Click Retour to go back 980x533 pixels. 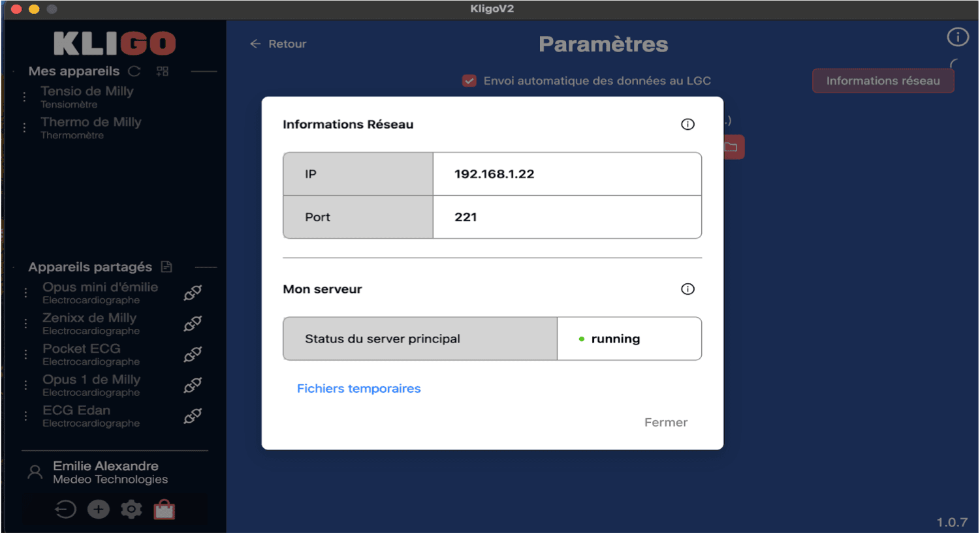point(277,44)
